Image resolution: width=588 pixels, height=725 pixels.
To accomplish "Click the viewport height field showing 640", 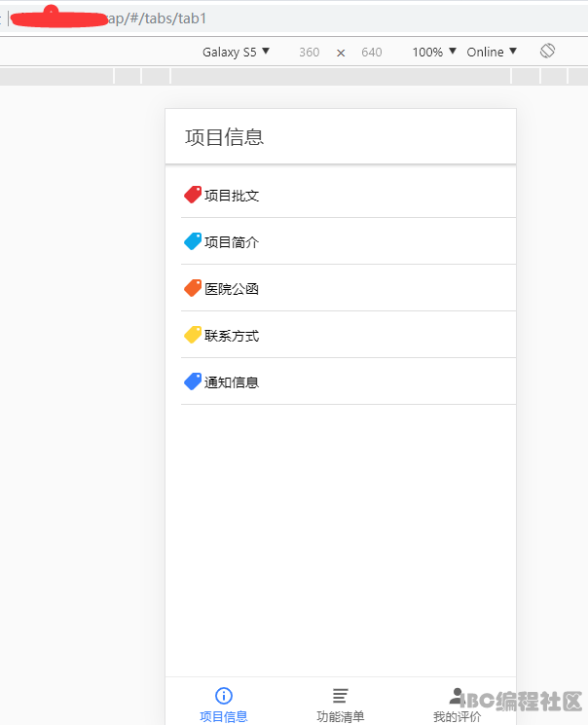I will 372,53.
